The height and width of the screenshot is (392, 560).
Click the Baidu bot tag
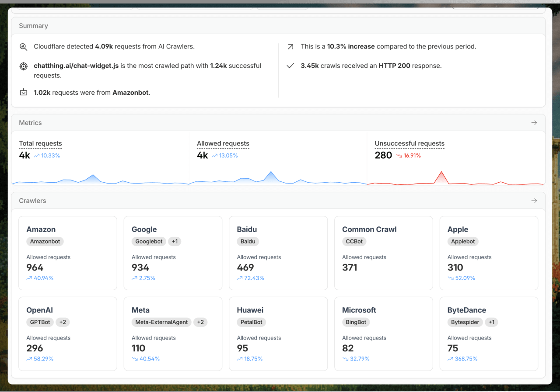pos(248,241)
